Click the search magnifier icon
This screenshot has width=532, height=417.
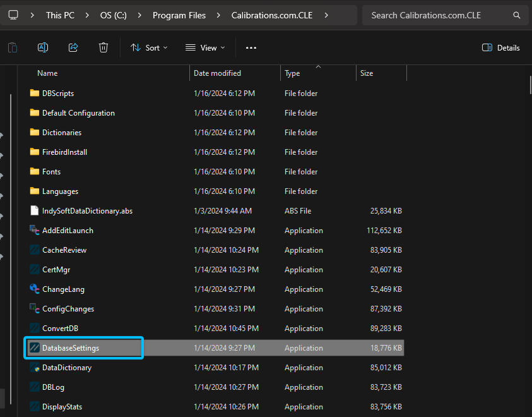[x=517, y=15]
